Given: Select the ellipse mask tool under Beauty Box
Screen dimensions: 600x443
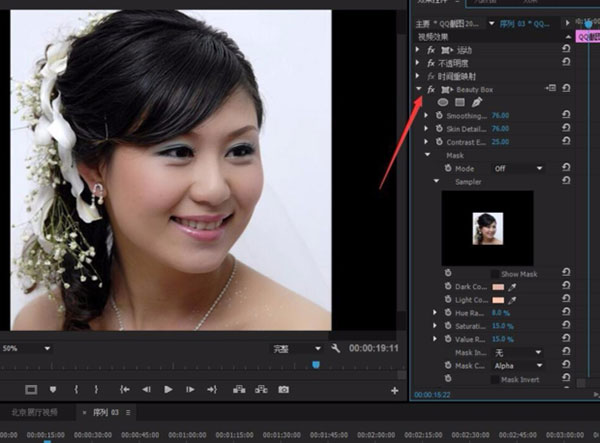Looking at the screenshot, I should tap(442, 102).
